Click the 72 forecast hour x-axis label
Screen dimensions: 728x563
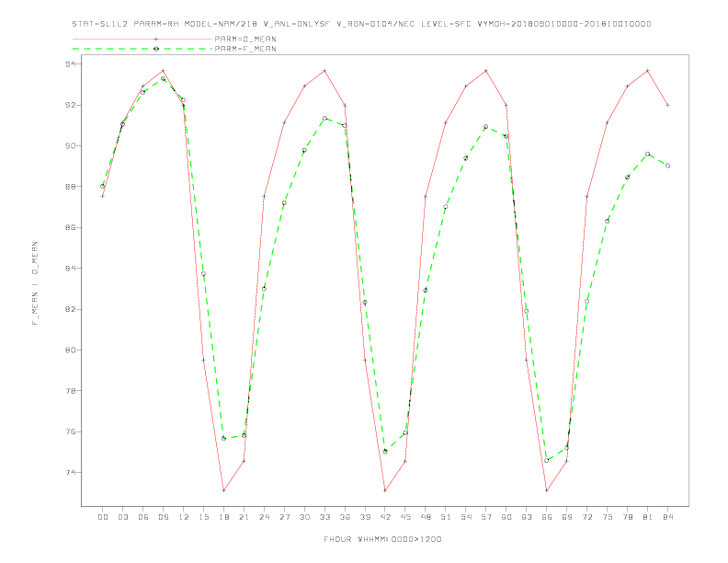point(587,517)
